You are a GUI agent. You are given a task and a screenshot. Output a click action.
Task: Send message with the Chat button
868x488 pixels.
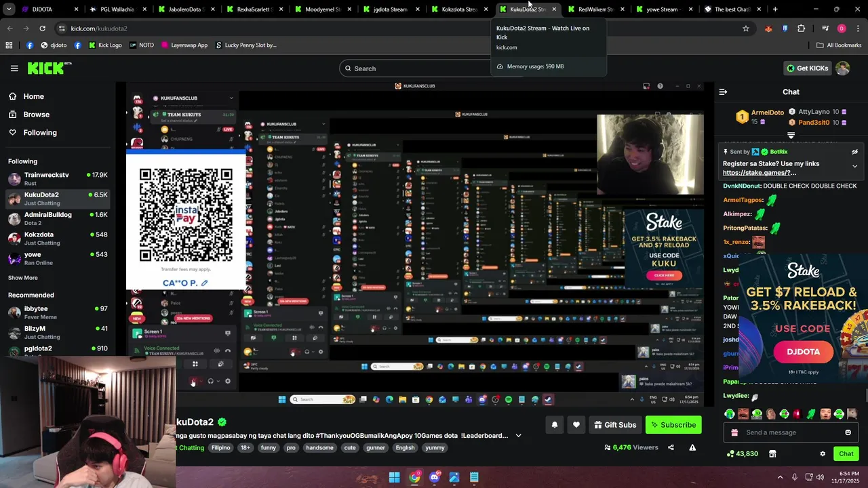click(846, 454)
